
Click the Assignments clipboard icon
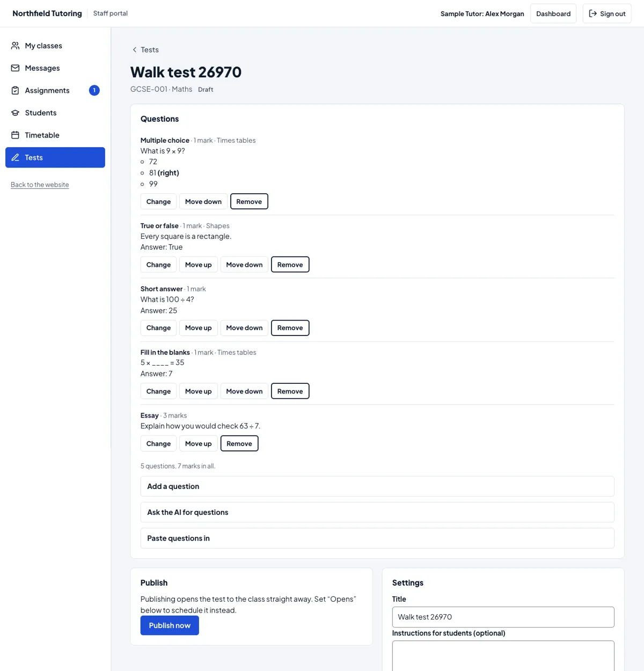point(15,90)
